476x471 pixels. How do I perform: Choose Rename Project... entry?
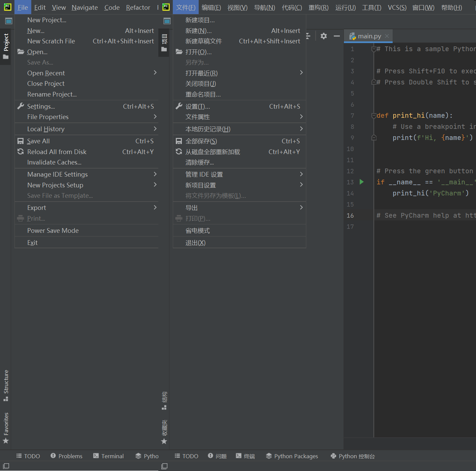click(86, 94)
